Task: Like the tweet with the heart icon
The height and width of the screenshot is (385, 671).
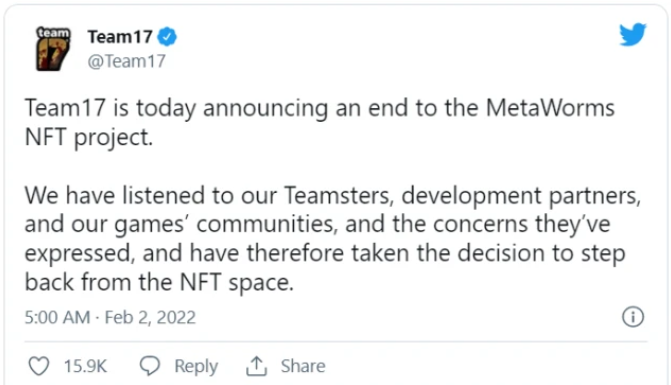Action: tap(39, 366)
